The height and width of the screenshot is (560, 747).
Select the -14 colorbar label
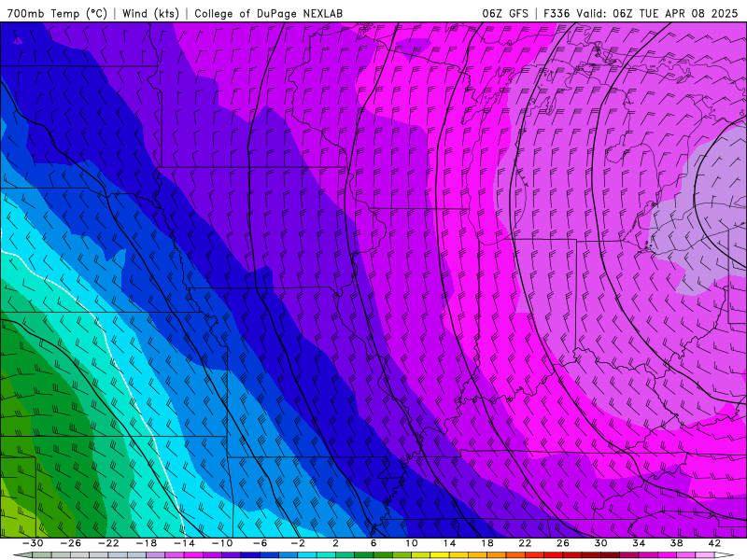coord(184,543)
